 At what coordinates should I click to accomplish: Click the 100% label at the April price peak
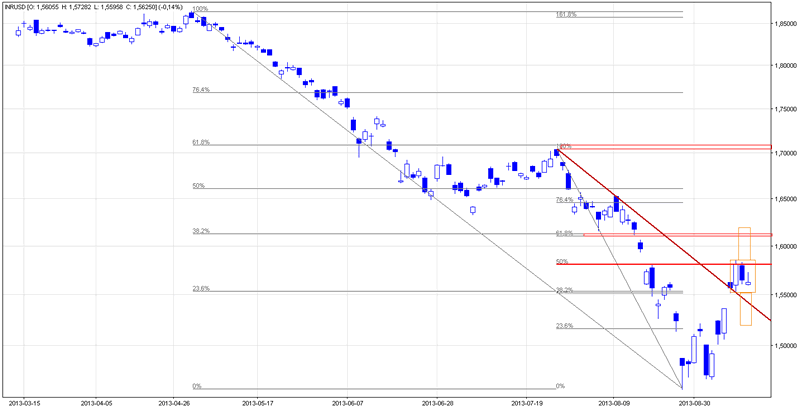click(201, 9)
